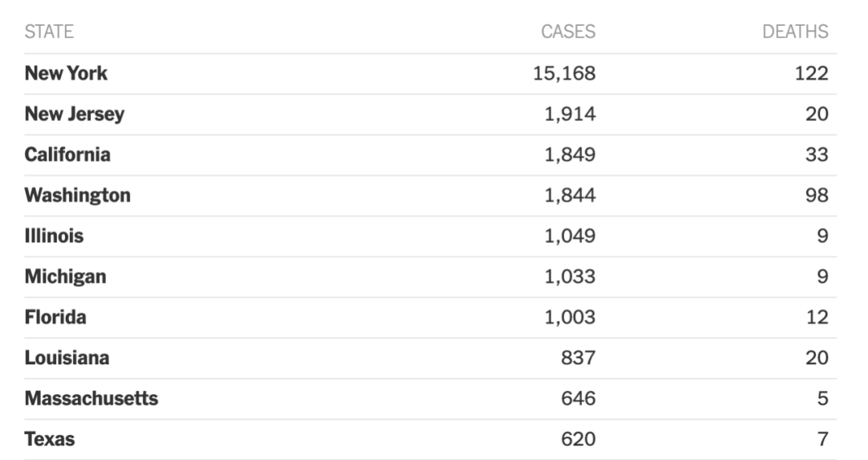Select the Michigan state name

tap(65, 277)
